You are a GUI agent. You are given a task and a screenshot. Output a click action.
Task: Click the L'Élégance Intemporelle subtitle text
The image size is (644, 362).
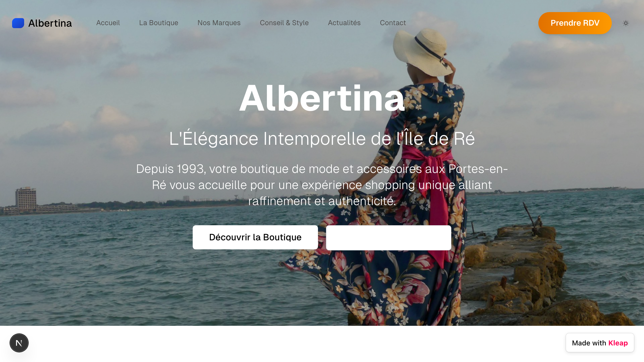click(322, 138)
